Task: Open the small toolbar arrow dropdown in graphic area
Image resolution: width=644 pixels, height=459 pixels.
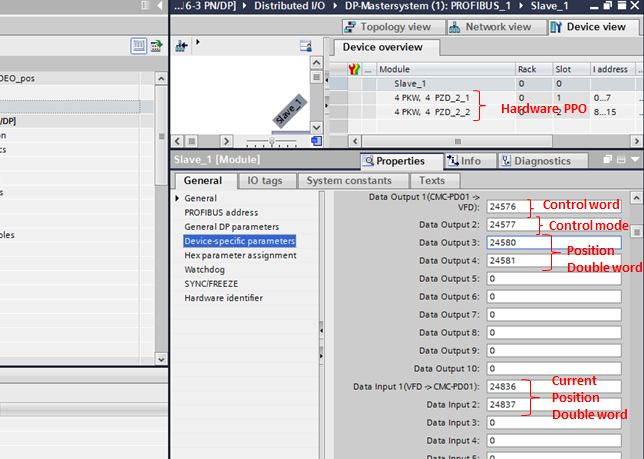Action: [198, 43]
